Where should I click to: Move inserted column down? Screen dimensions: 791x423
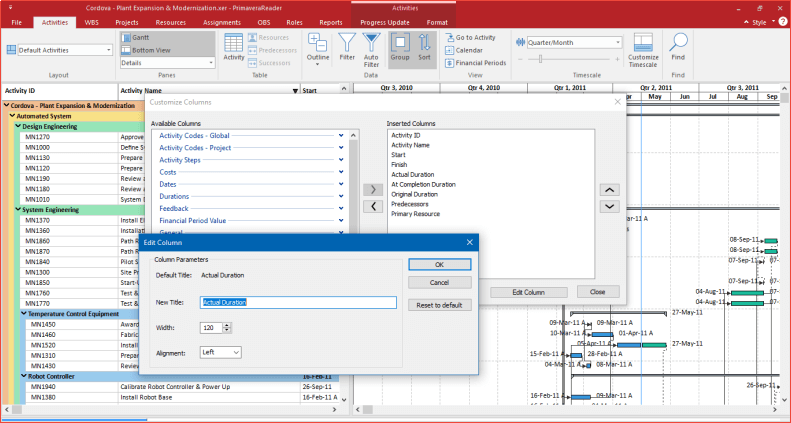click(x=609, y=206)
